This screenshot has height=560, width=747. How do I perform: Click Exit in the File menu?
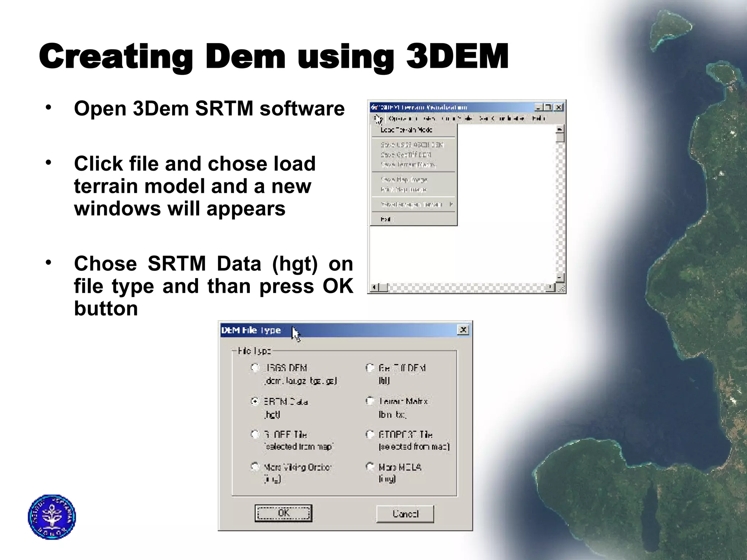(386, 219)
